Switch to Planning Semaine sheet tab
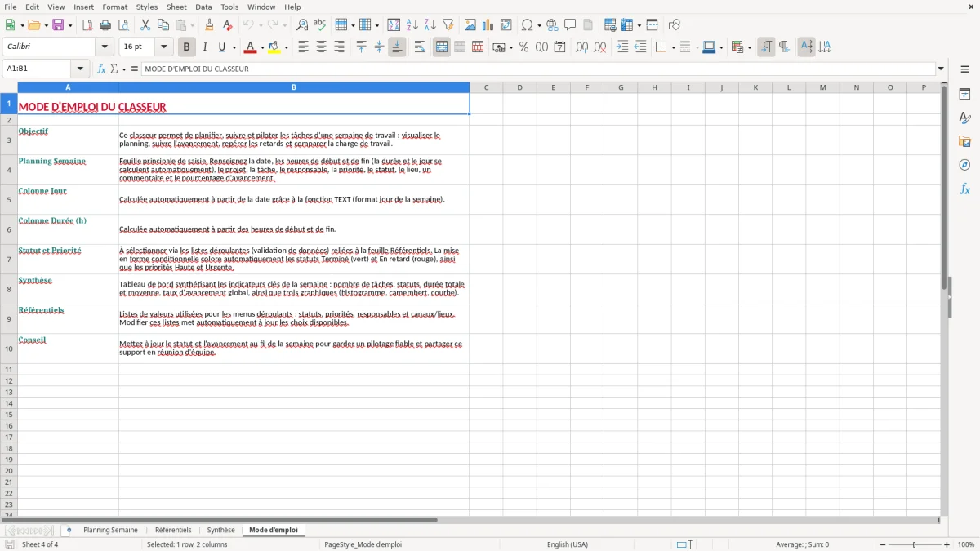The width and height of the screenshot is (980, 551). tap(111, 531)
